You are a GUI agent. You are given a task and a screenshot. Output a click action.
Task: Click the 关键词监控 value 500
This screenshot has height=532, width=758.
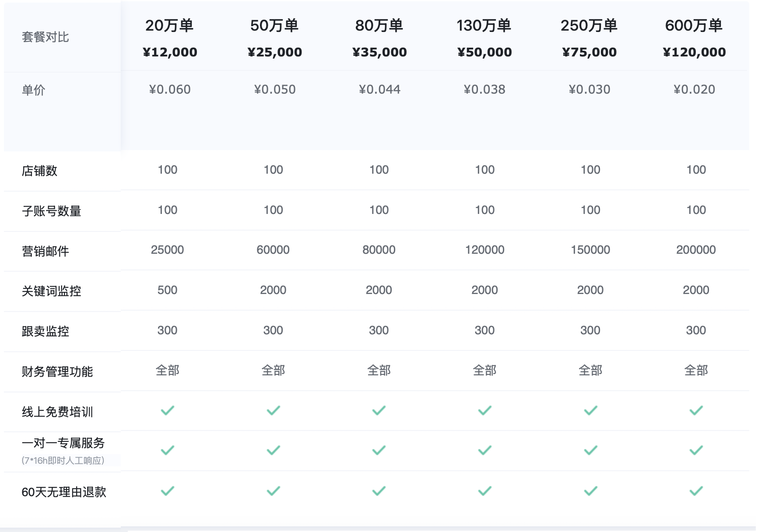click(x=167, y=290)
